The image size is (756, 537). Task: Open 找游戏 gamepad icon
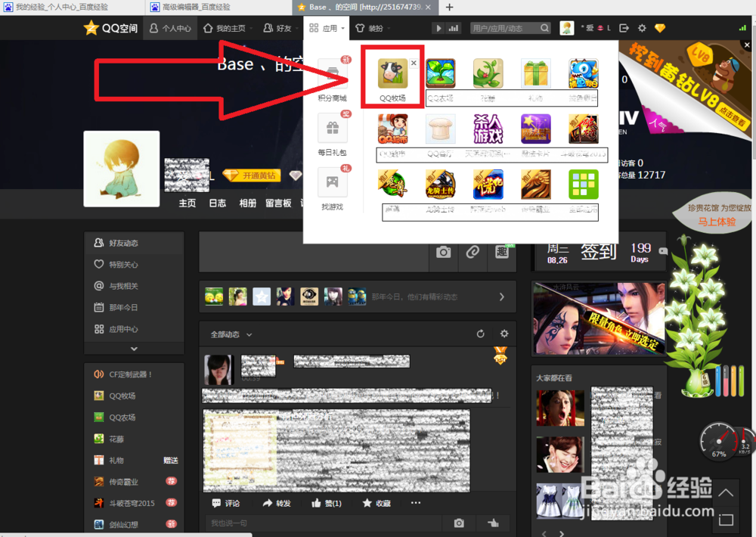pos(332,189)
